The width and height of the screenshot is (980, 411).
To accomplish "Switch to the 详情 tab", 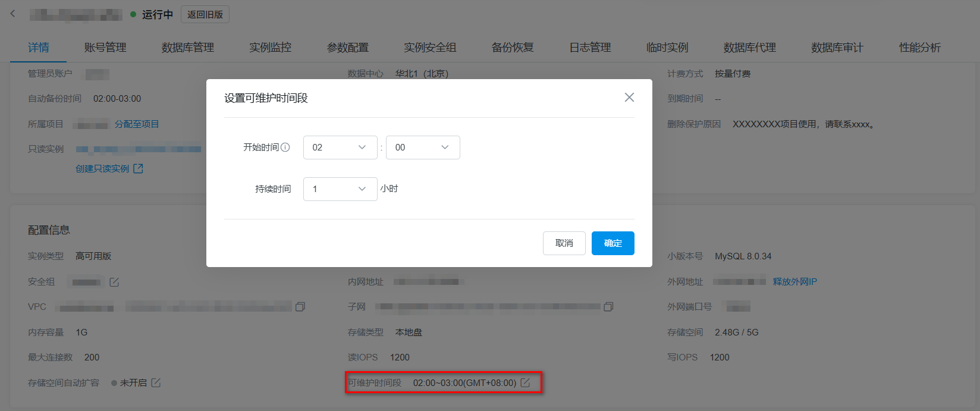I will pos(39,48).
